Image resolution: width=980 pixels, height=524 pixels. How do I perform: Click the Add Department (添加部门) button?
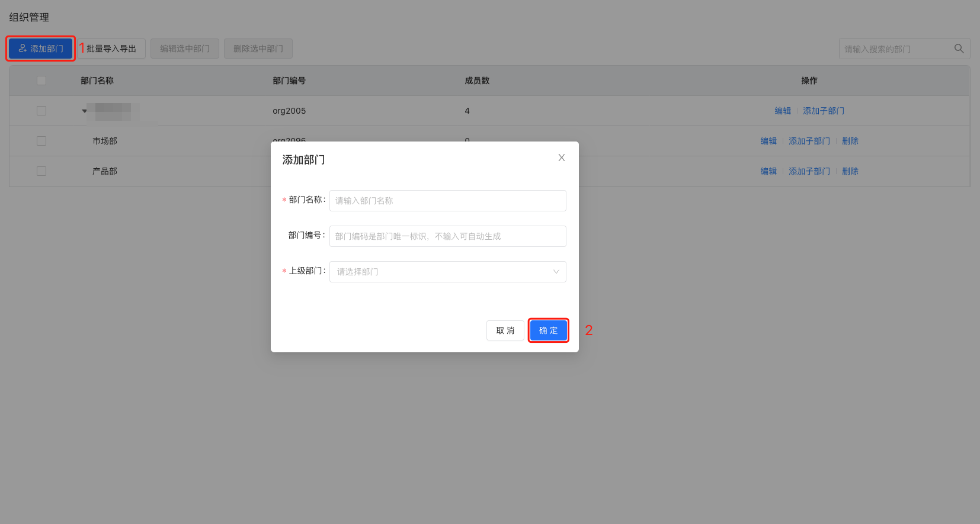pyautogui.click(x=40, y=49)
